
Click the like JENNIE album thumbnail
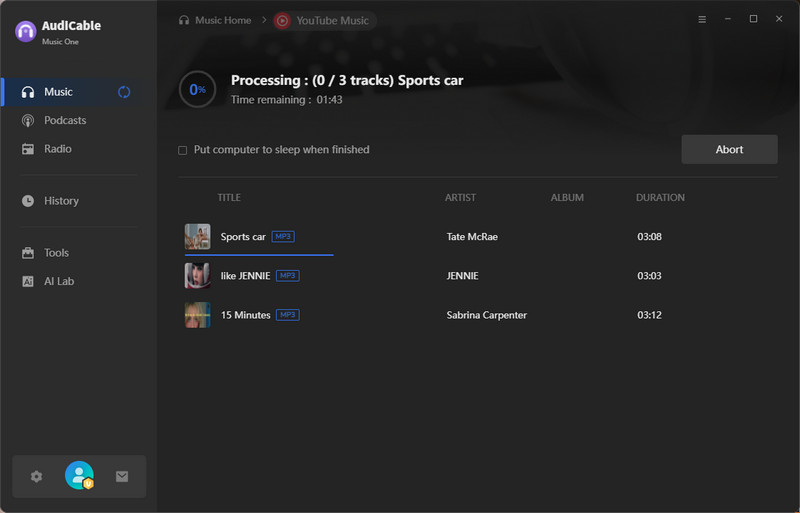tap(197, 276)
